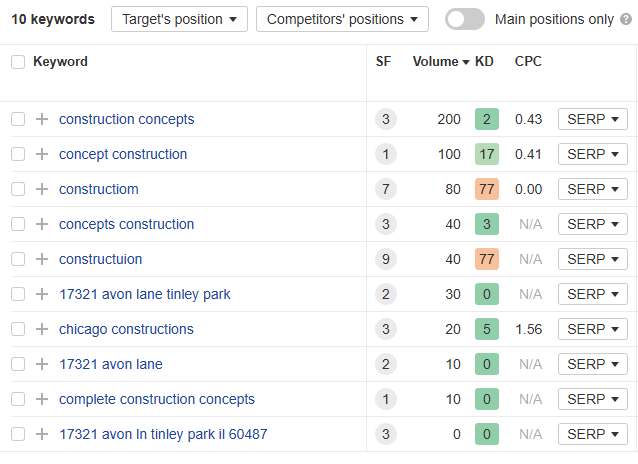Click plus icon beside 17321 avon lane
This screenshot has height=464, width=638.
pos(42,364)
